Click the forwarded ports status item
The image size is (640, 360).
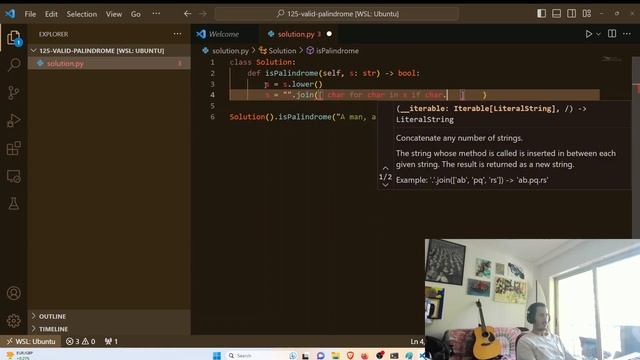(x=111, y=341)
